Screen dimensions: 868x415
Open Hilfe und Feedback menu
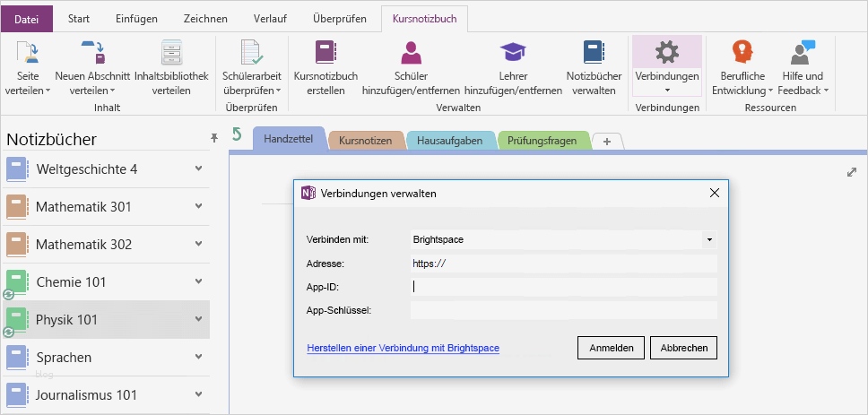click(x=803, y=67)
